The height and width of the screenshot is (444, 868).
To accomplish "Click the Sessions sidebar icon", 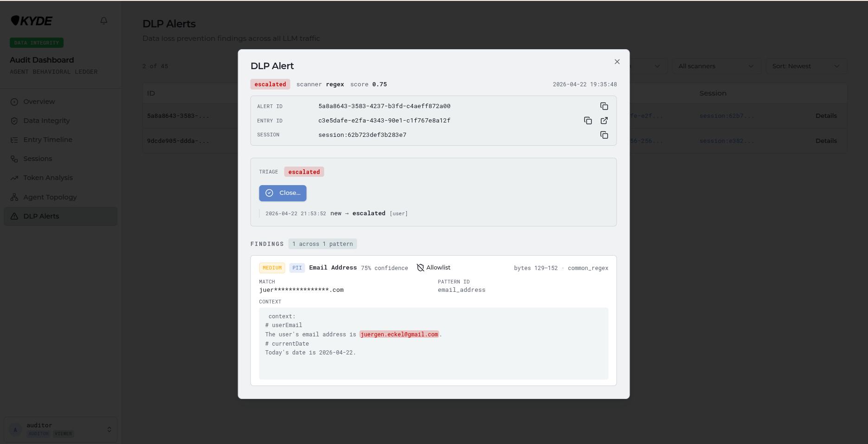I will pos(14,159).
